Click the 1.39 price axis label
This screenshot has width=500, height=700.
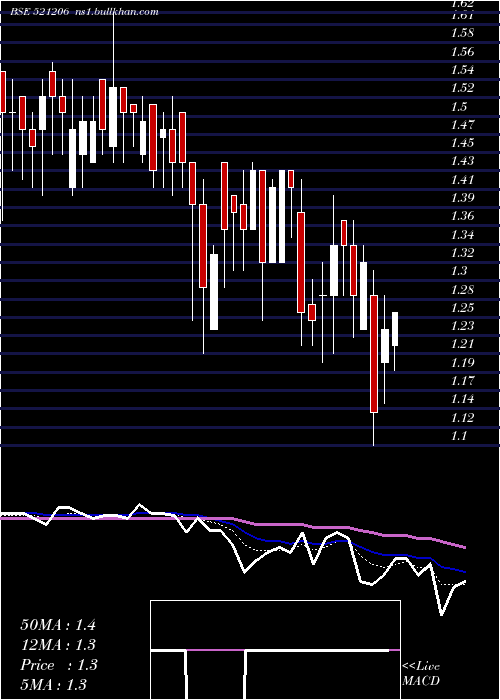pos(462,198)
